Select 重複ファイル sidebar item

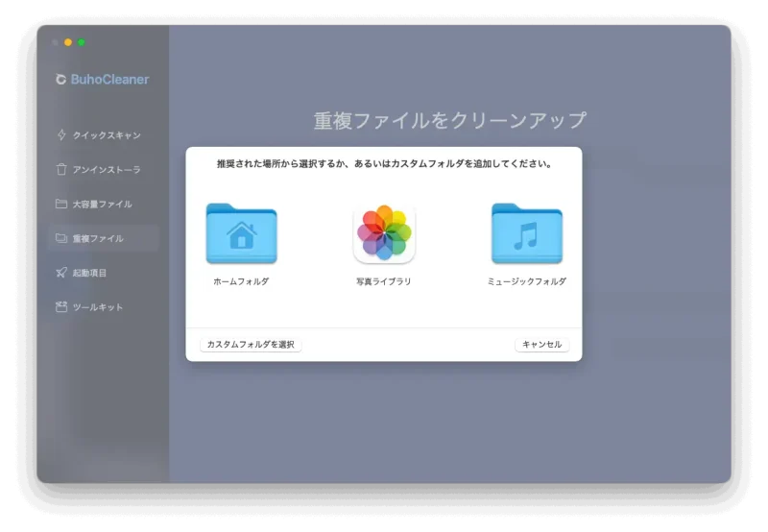coord(104,238)
